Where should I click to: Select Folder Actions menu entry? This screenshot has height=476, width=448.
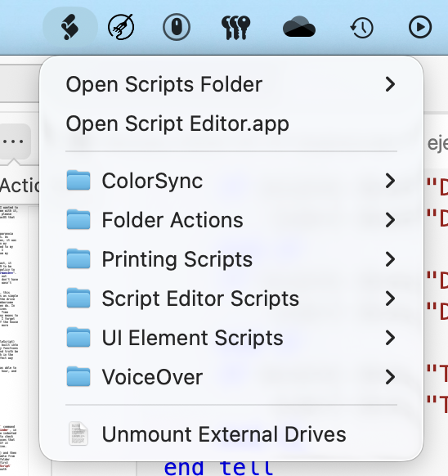[231, 220]
